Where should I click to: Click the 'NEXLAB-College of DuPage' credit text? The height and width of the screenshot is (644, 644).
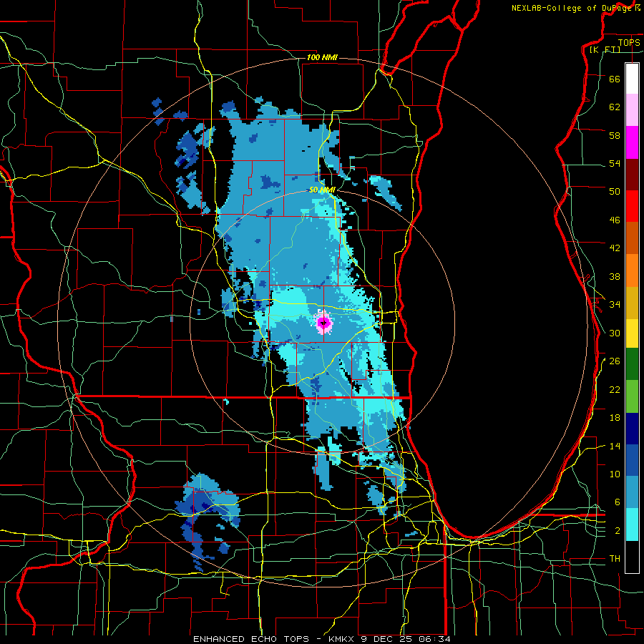tap(572, 8)
